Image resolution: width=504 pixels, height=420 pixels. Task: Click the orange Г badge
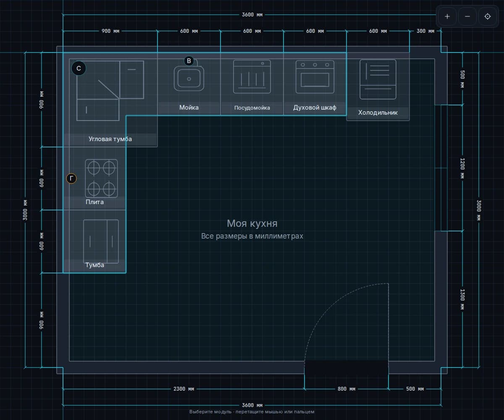72,178
